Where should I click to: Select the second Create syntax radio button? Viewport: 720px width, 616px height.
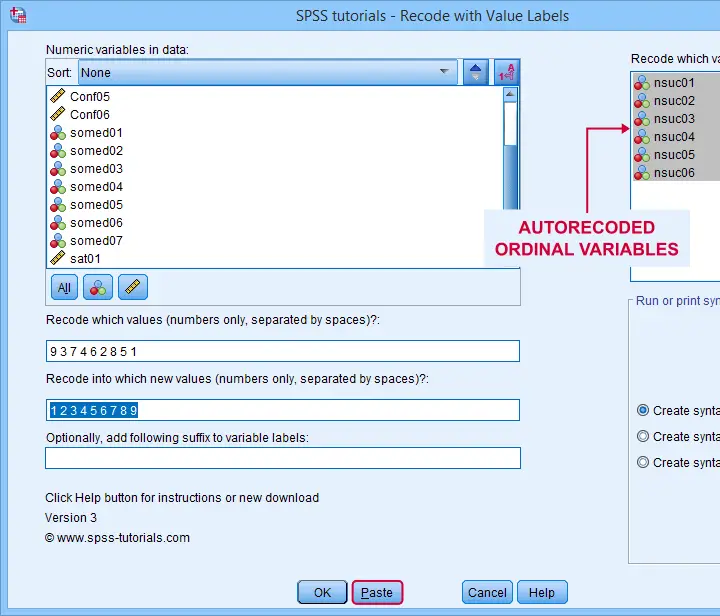643,436
